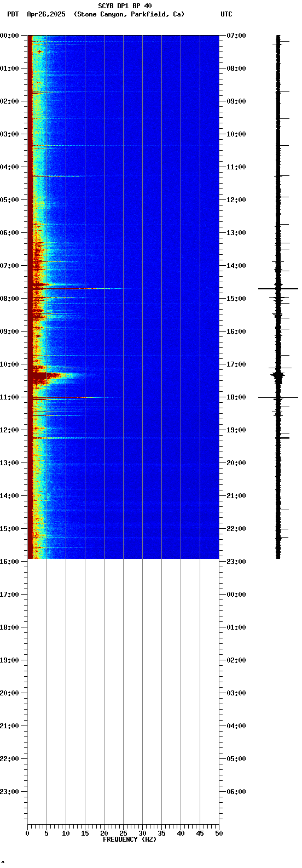The width and height of the screenshot is (302, 868).
Task: Click the '16:00' PDT time label
Action: pos(9,562)
